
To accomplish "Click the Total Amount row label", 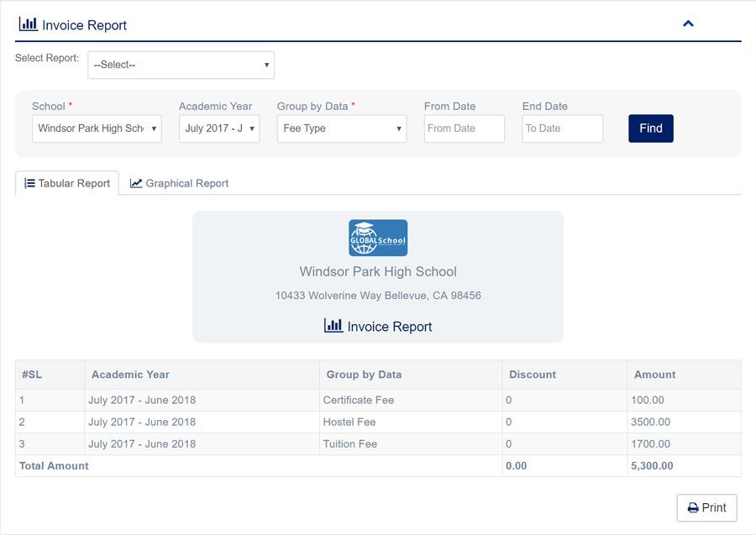I will pos(54,465).
